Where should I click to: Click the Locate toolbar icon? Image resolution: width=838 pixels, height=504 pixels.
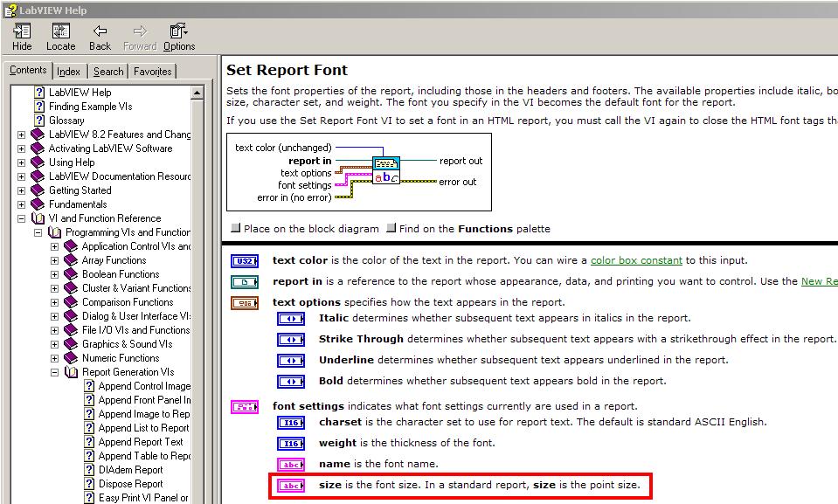[x=60, y=33]
